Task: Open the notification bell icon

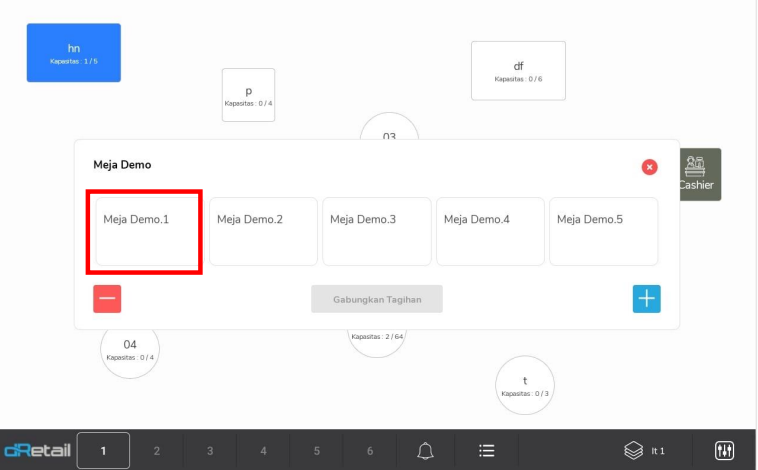Action: pos(425,451)
